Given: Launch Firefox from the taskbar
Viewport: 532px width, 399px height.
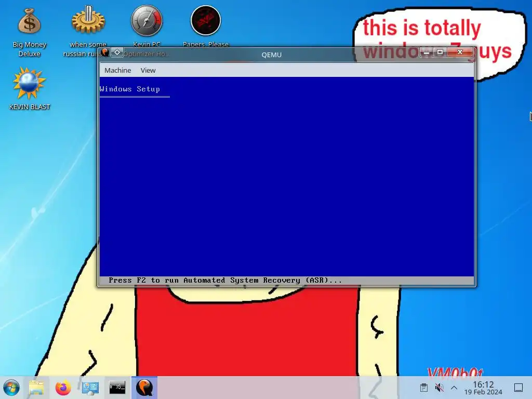Looking at the screenshot, I should point(63,388).
